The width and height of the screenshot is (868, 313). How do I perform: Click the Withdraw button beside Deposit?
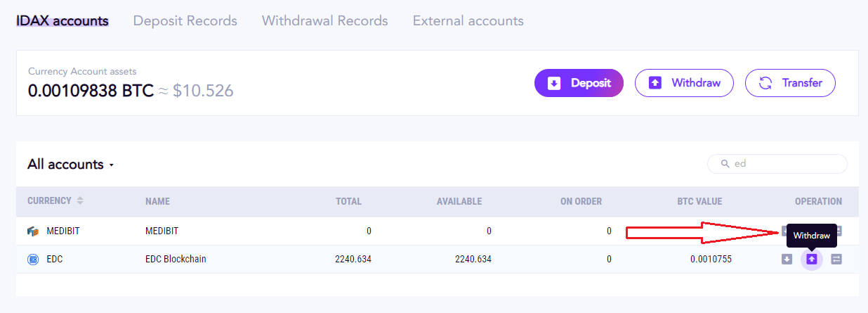684,83
